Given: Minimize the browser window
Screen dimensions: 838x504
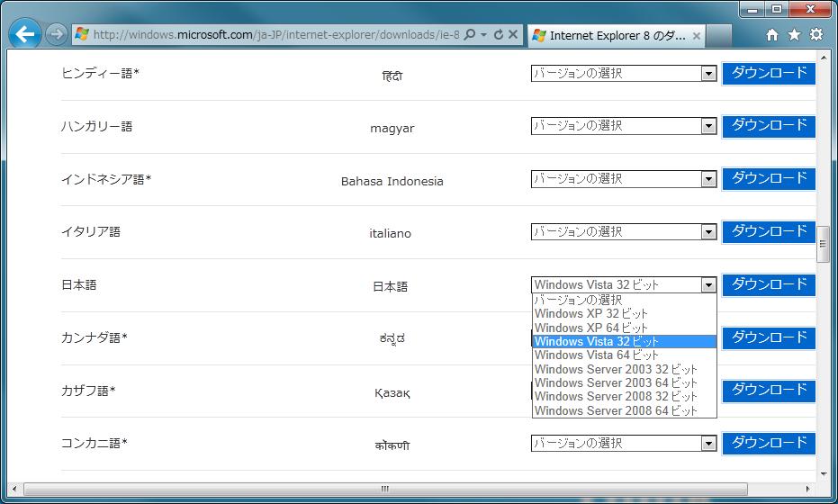Looking at the screenshot, I should pos(752,9).
